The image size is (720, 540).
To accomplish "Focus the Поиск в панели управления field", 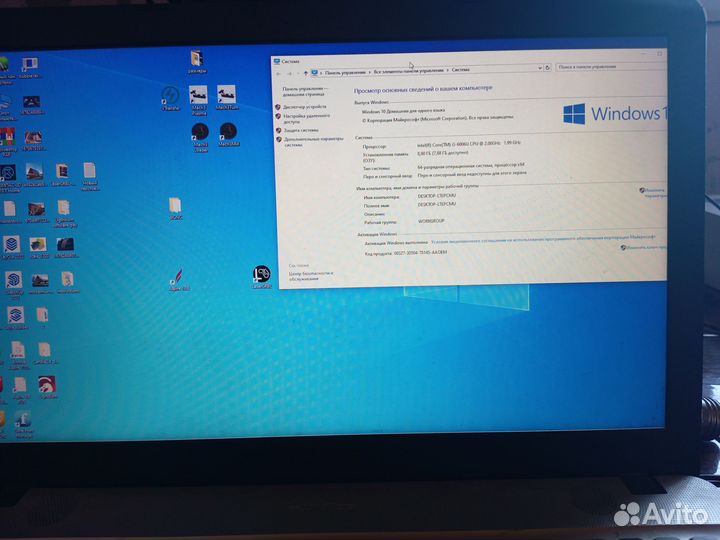I will 611,67.
